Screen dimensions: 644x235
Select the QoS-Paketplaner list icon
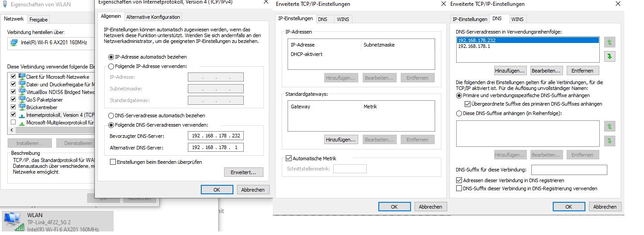tap(22, 99)
